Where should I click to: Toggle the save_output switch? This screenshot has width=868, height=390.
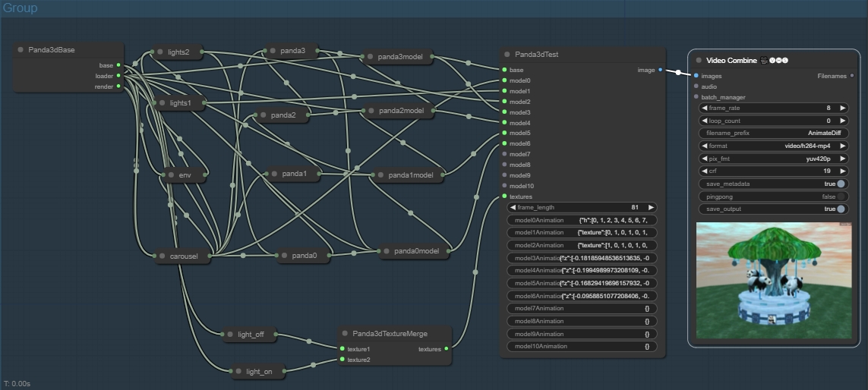pos(841,209)
